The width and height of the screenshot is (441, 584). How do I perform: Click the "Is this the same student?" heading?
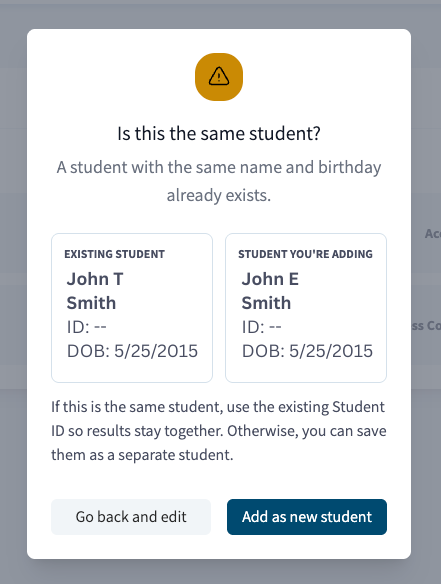219,133
